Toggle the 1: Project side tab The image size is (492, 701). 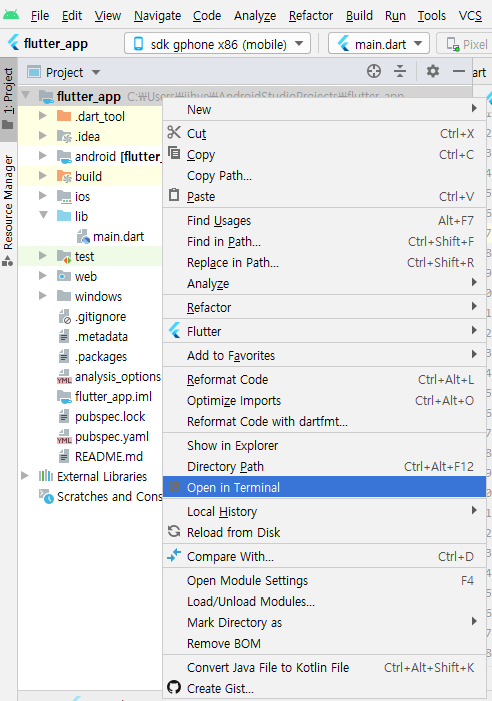click(x=8, y=98)
